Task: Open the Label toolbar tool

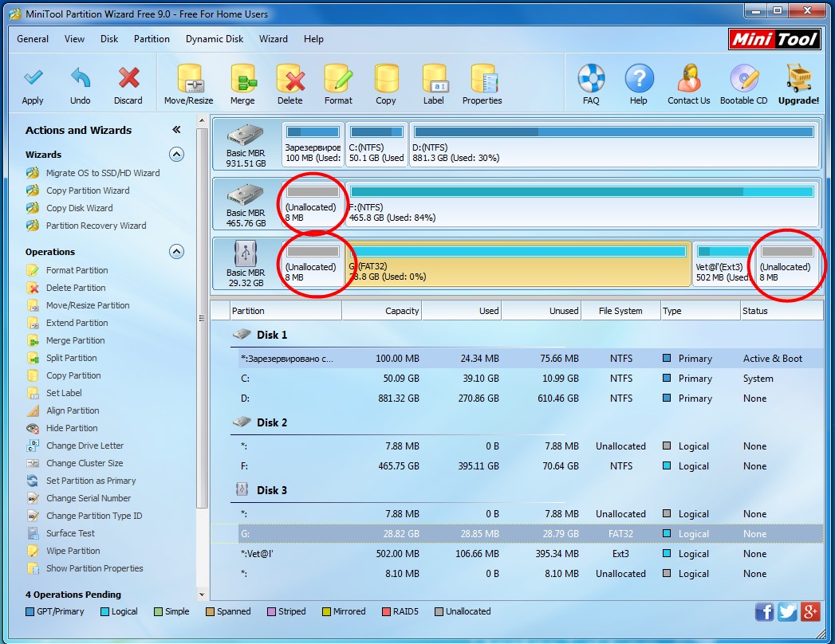Action: pyautogui.click(x=434, y=77)
